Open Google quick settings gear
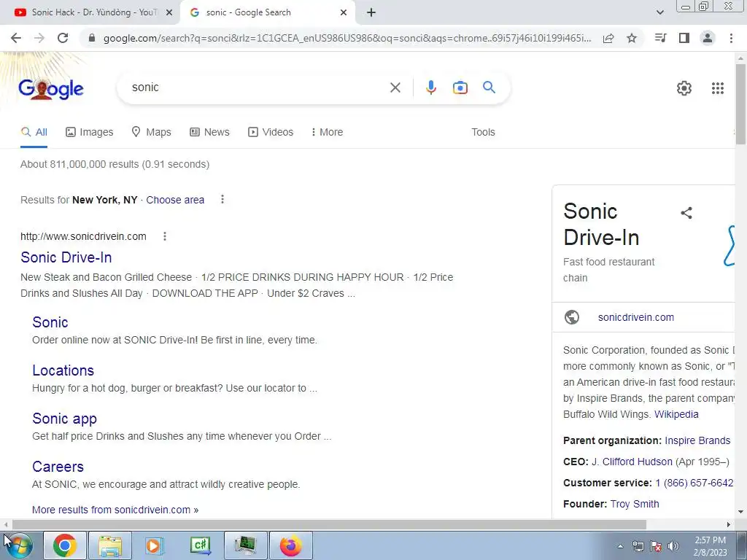The width and height of the screenshot is (747, 560). [x=684, y=88]
